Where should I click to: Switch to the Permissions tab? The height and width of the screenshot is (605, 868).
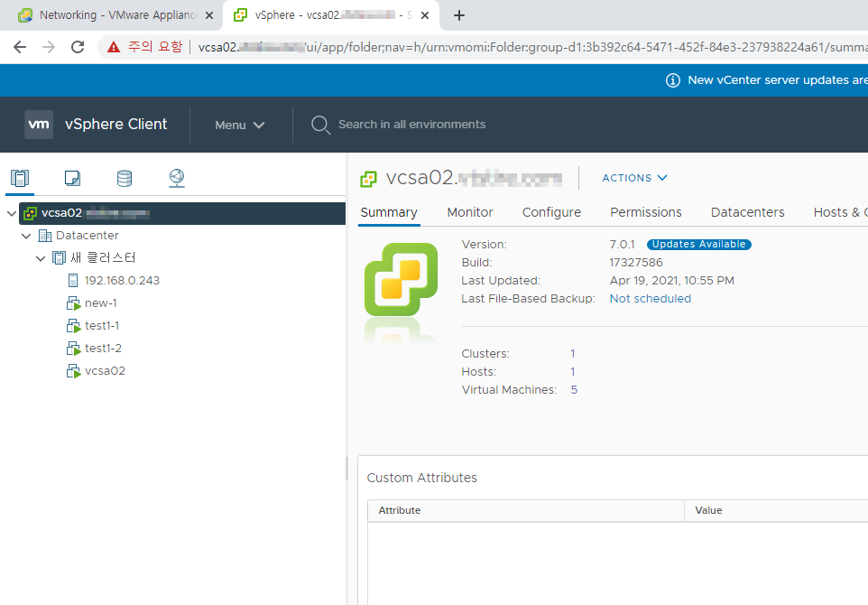tap(646, 212)
